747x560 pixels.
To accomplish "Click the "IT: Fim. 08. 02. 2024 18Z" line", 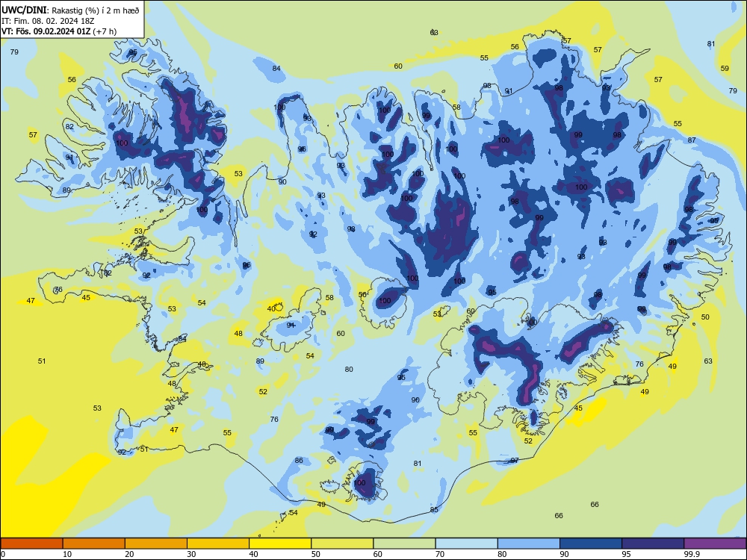I will [x=48, y=21].
